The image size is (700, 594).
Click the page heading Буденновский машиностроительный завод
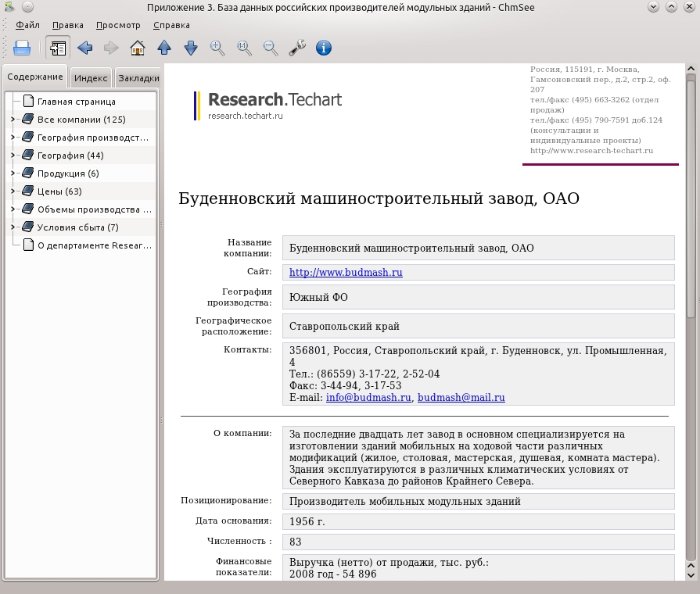pyautogui.click(x=379, y=199)
